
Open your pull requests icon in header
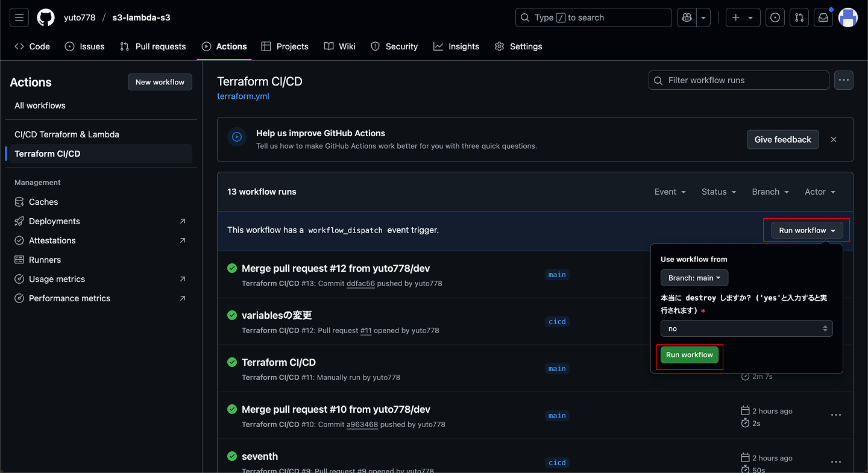799,17
